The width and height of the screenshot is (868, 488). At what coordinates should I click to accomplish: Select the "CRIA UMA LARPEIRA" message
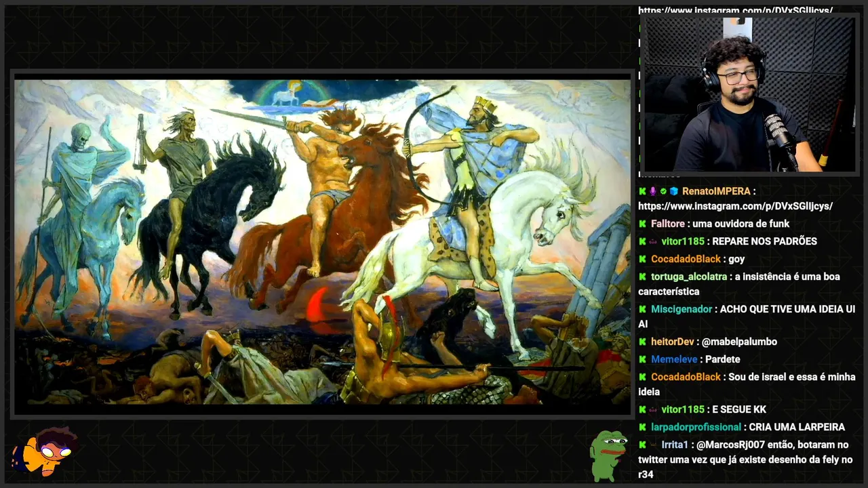pos(797,427)
